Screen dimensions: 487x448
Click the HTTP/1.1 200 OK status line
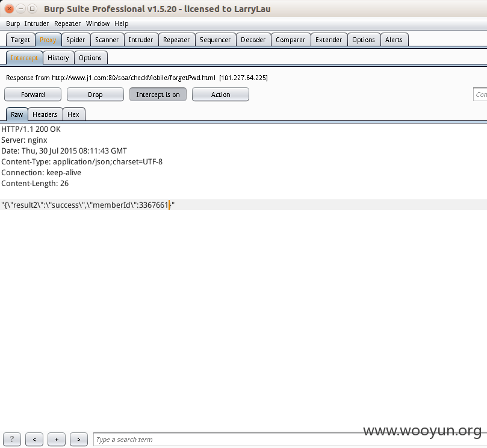tap(31, 129)
